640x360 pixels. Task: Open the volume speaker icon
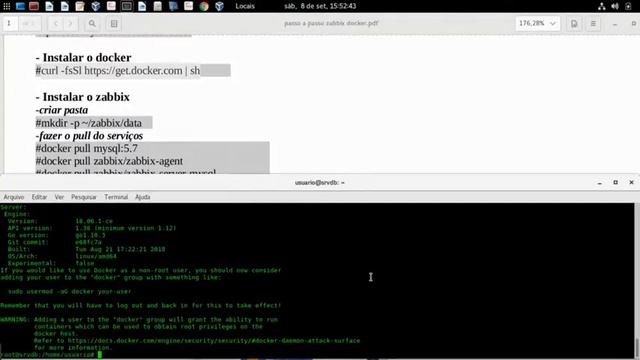pyautogui.click(x=615, y=6)
